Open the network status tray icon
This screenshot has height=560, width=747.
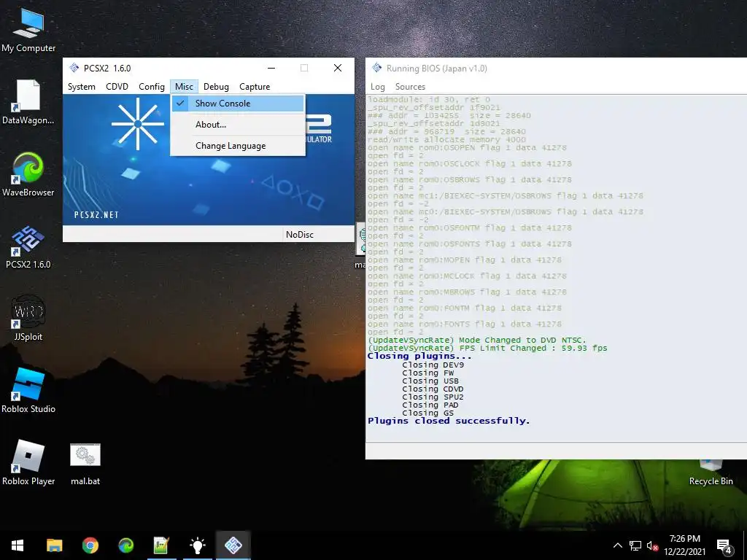point(635,545)
